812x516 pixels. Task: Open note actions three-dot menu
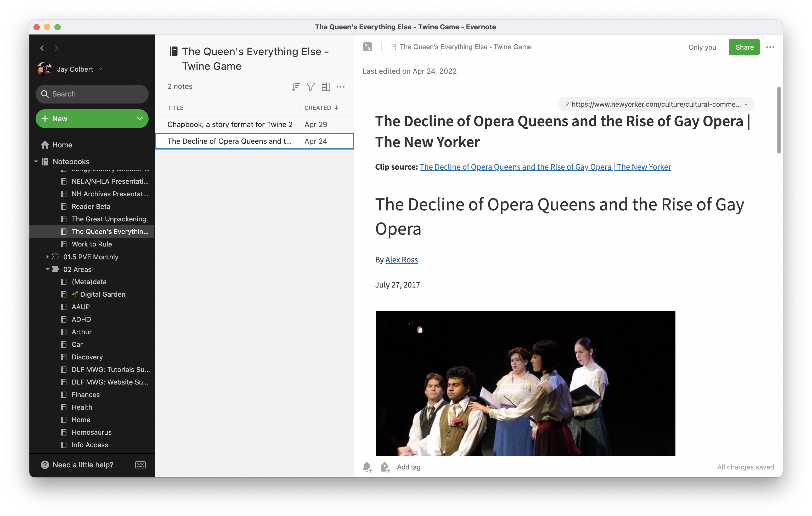click(x=770, y=47)
